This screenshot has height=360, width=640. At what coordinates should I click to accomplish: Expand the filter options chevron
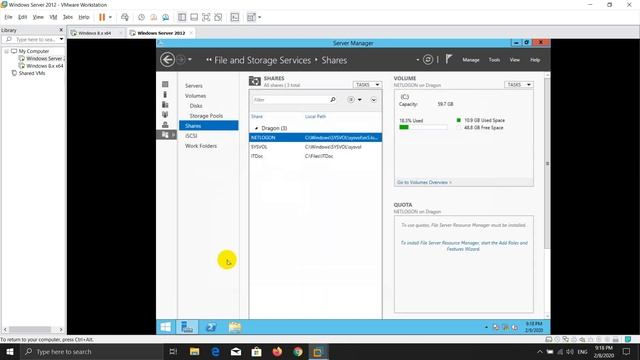373,100
